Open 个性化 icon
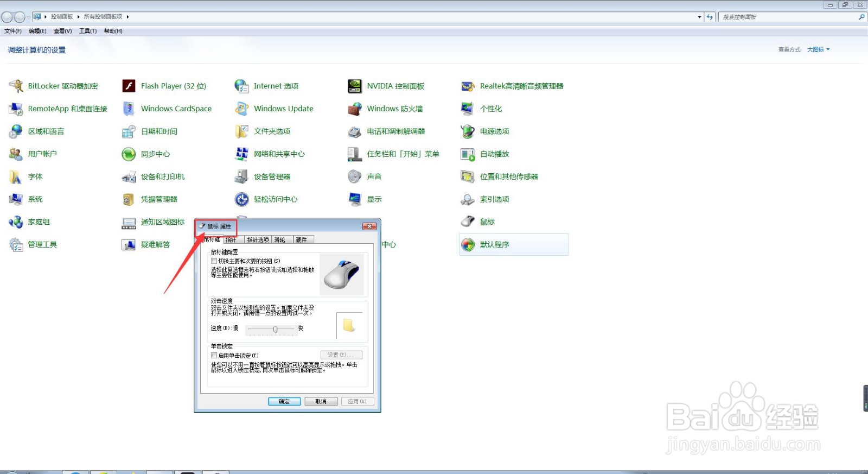Screen dimensions: 868x474 click(x=468, y=109)
